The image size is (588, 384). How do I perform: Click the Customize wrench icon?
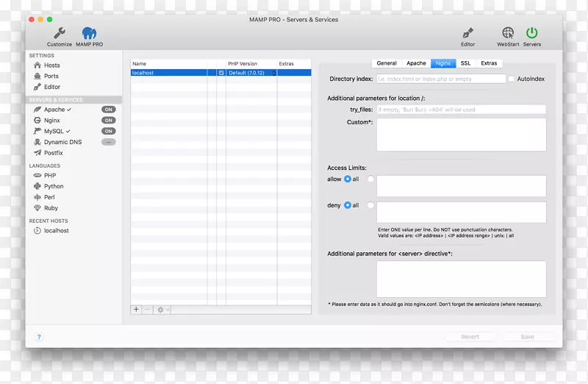(60, 33)
